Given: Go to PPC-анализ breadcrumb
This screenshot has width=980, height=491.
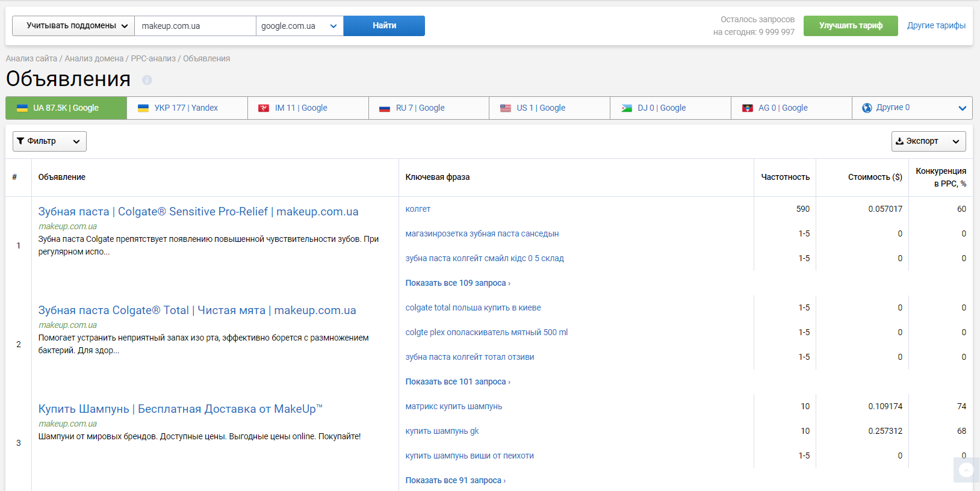Looking at the screenshot, I should click(154, 58).
